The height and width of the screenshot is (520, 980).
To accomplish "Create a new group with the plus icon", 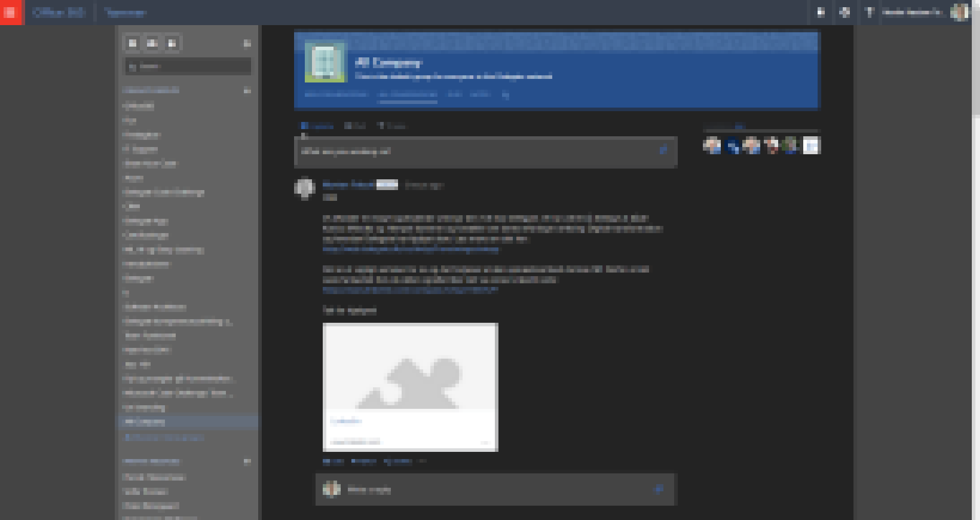I will coord(246,43).
